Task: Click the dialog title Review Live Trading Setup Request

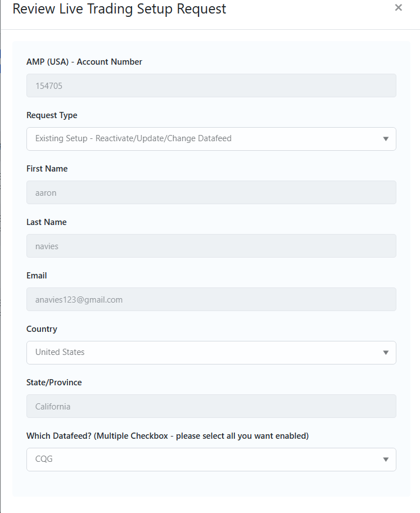Action: point(119,9)
